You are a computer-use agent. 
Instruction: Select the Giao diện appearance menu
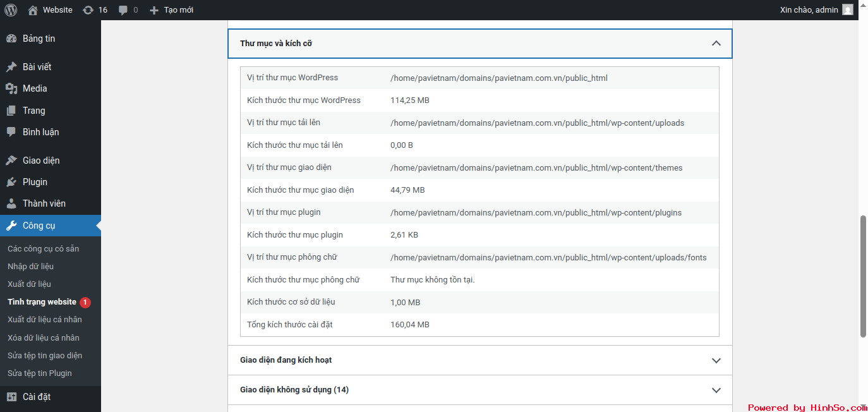pos(41,161)
